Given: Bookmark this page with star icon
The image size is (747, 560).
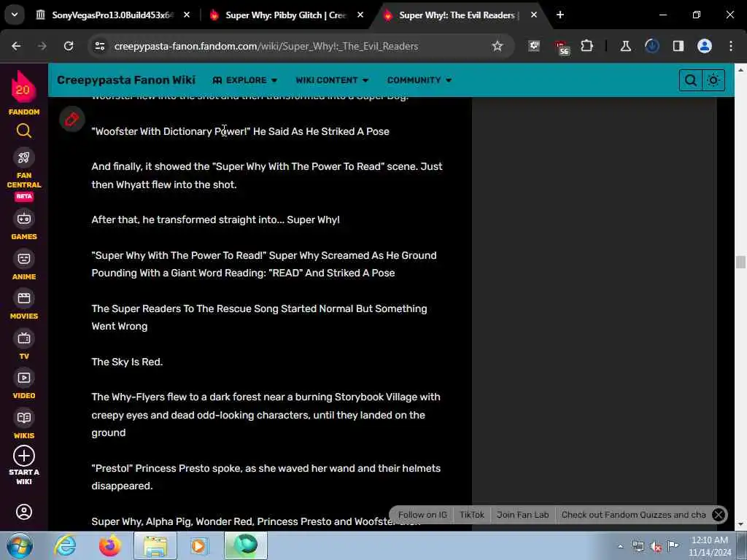Looking at the screenshot, I should pos(498,46).
